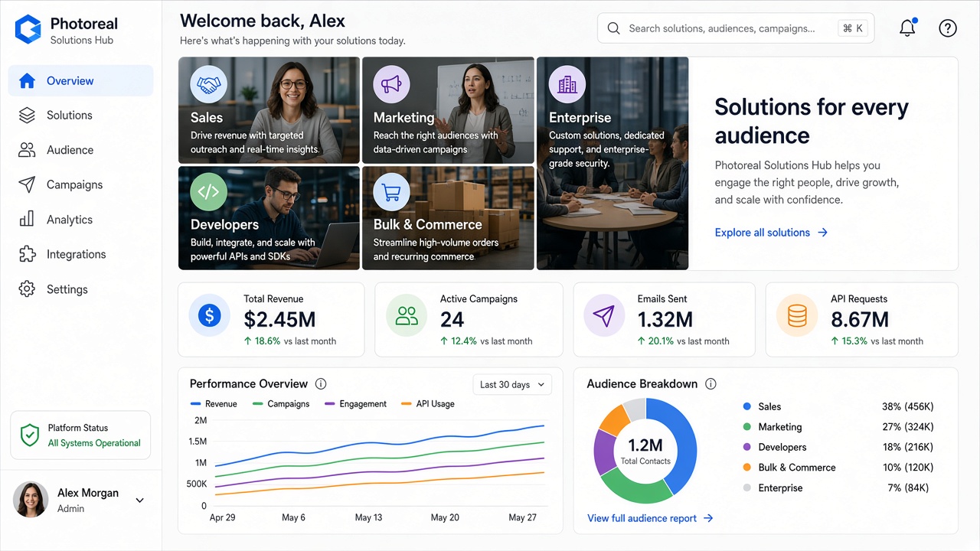Click Alex Morgan's profile avatar

(x=31, y=500)
